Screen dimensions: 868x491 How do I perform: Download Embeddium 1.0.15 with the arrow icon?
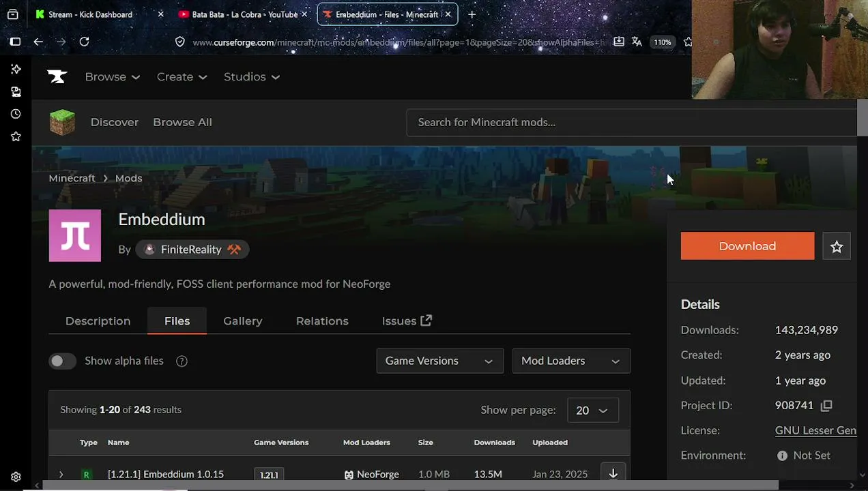click(x=613, y=473)
